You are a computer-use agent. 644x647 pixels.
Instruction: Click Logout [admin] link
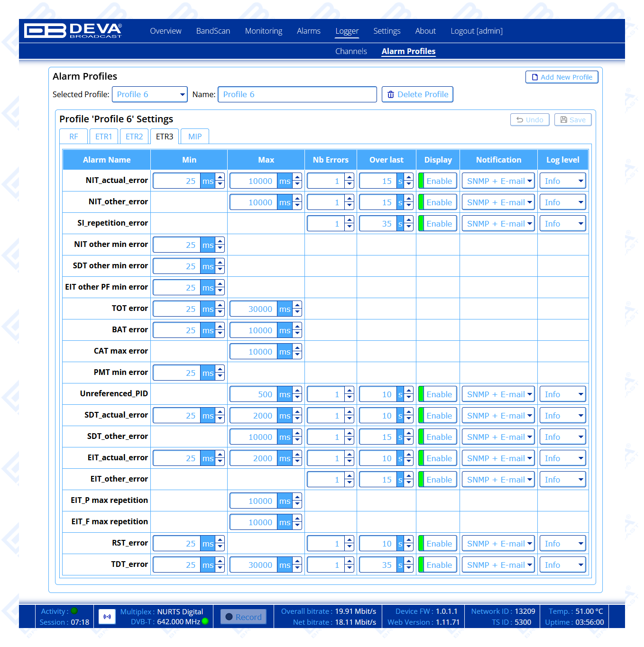coord(476,31)
